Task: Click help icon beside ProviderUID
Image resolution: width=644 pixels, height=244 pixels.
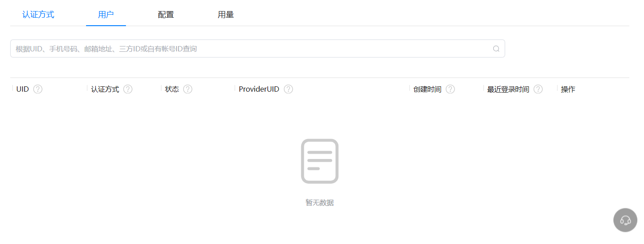Action: pos(288,89)
